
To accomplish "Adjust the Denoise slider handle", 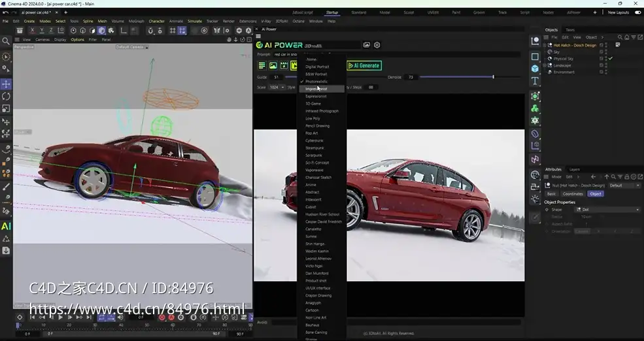I will point(493,76).
